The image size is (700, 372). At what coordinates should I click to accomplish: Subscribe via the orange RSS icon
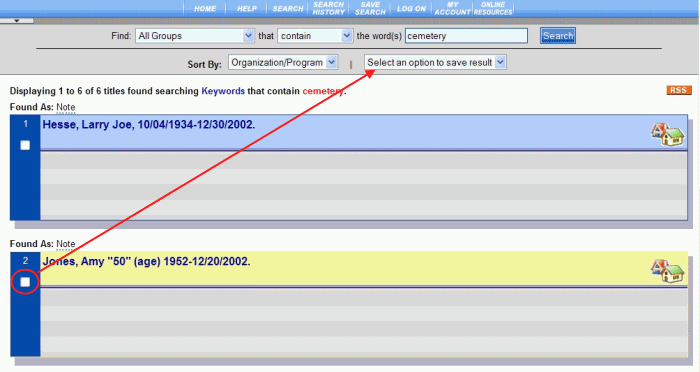pos(679,90)
